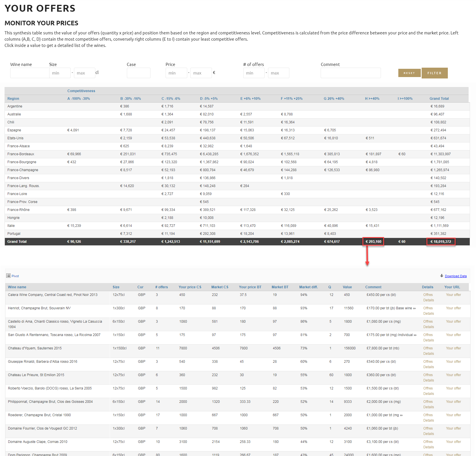Click column header D -5% +5%
This screenshot has height=456, width=476.
tap(209, 99)
